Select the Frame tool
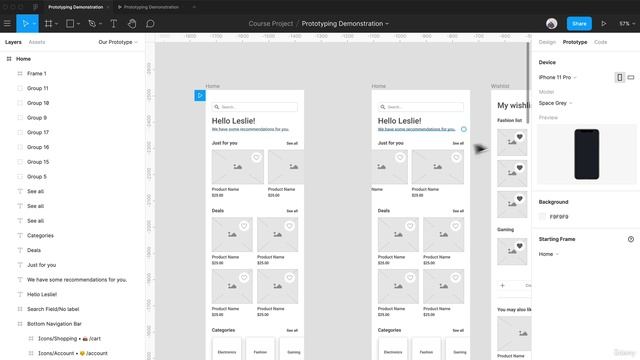The width and height of the screenshot is (640, 360). pos(49,24)
